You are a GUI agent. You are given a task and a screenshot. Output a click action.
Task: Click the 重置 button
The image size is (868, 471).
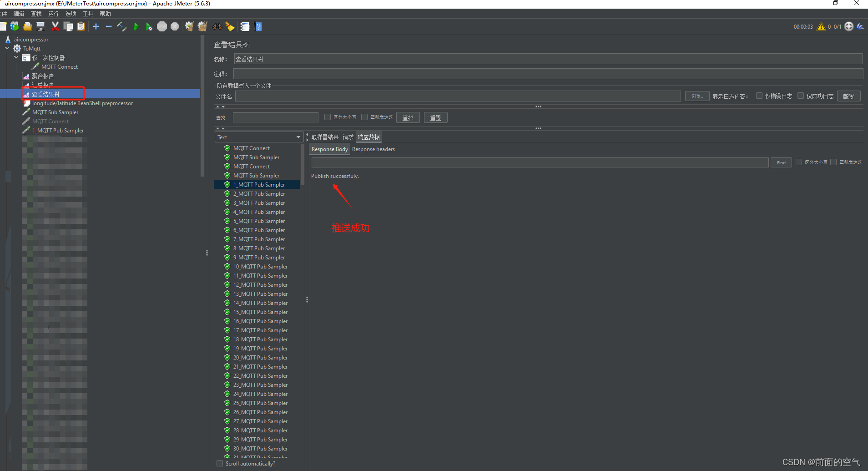(435, 117)
